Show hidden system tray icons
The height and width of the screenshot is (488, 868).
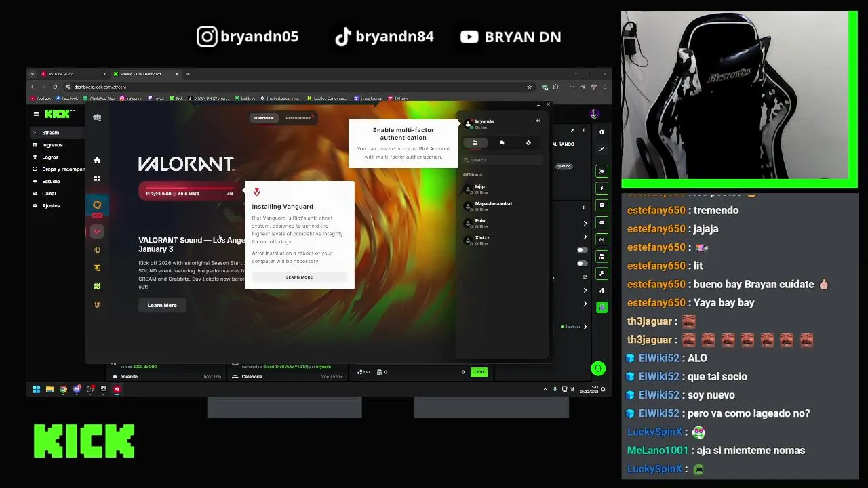[x=545, y=390]
